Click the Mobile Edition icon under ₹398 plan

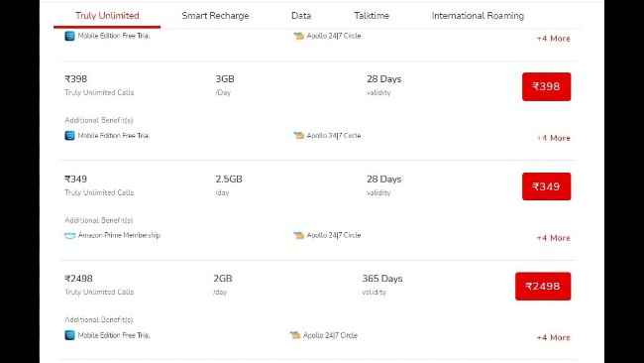pos(69,135)
